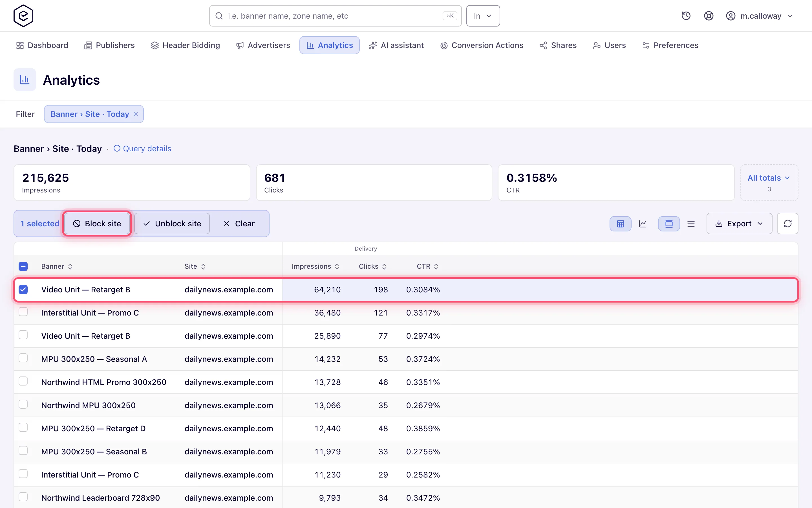Check the MPU 300x250 — Retarget D row
This screenshot has width=812, height=508.
pyautogui.click(x=23, y=427)
